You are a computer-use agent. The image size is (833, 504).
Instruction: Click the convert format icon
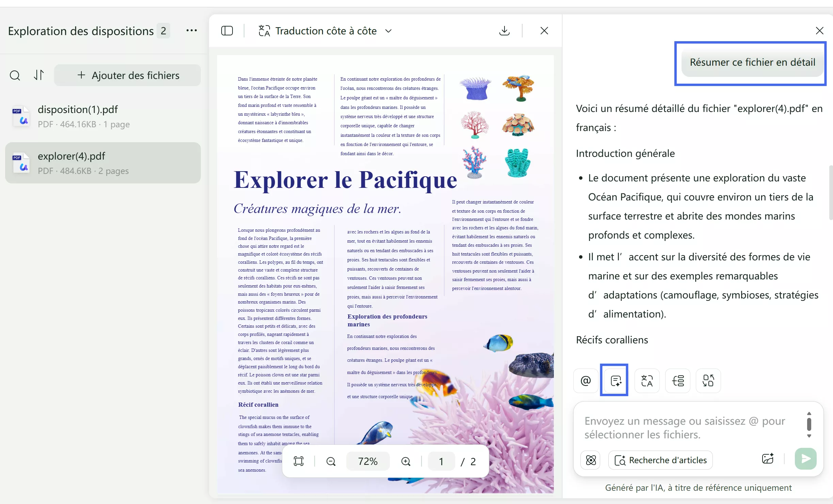coord(708,381)
